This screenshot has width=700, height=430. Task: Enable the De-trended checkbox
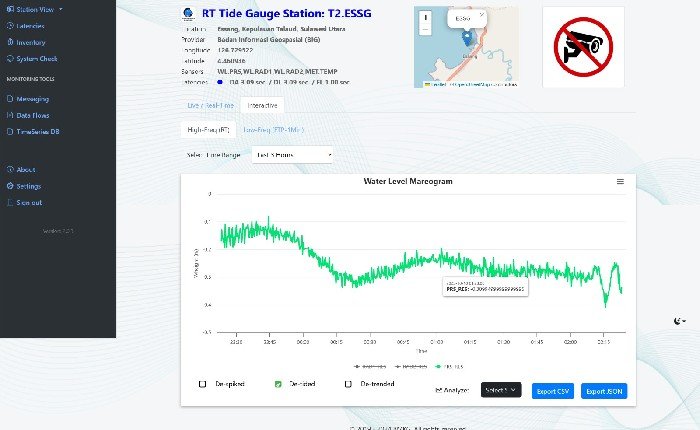coord(348,384)
